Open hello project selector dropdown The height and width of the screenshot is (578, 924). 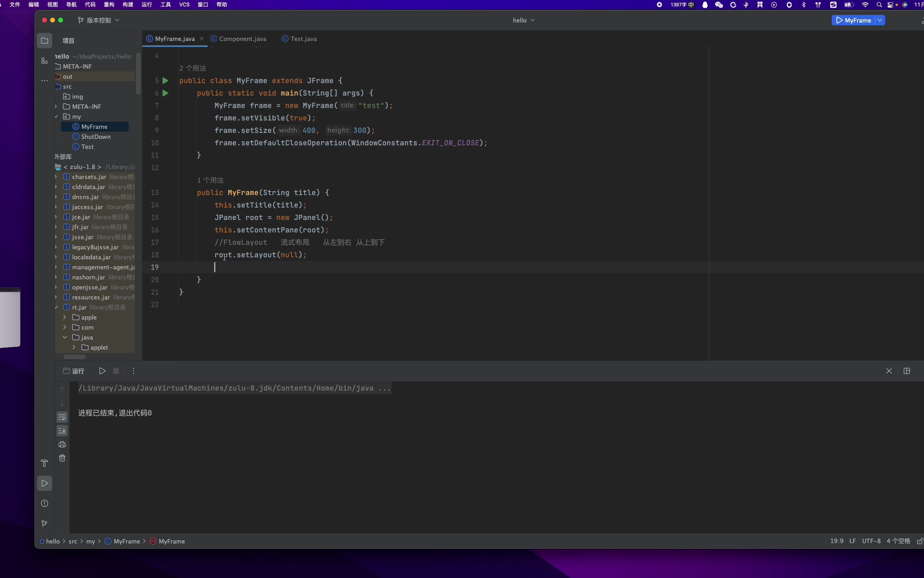(524, 20)
